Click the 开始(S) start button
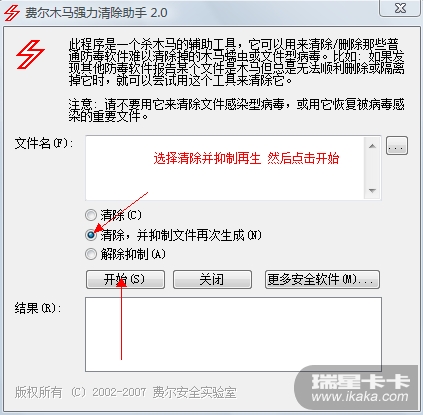 [x=125, y=279]
